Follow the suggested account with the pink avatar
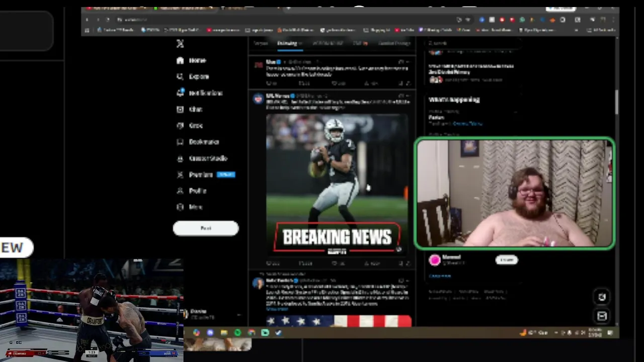Image resolution: width=644 pixels, height=362 pixels. pos(507,260)
